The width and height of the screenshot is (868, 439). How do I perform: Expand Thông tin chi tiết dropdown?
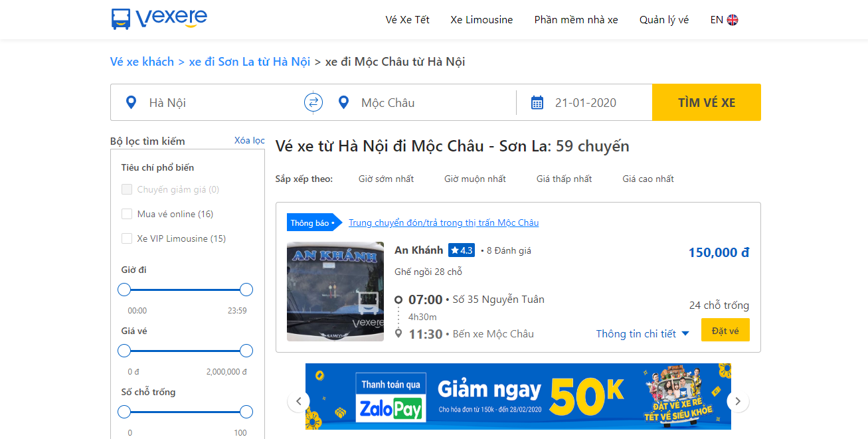[643, 333]
